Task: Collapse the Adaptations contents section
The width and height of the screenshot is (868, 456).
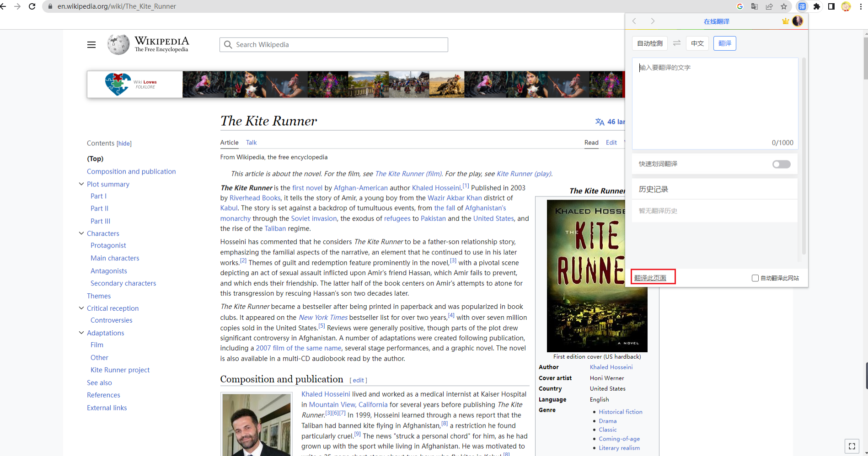Action: [x=81, y=333]
